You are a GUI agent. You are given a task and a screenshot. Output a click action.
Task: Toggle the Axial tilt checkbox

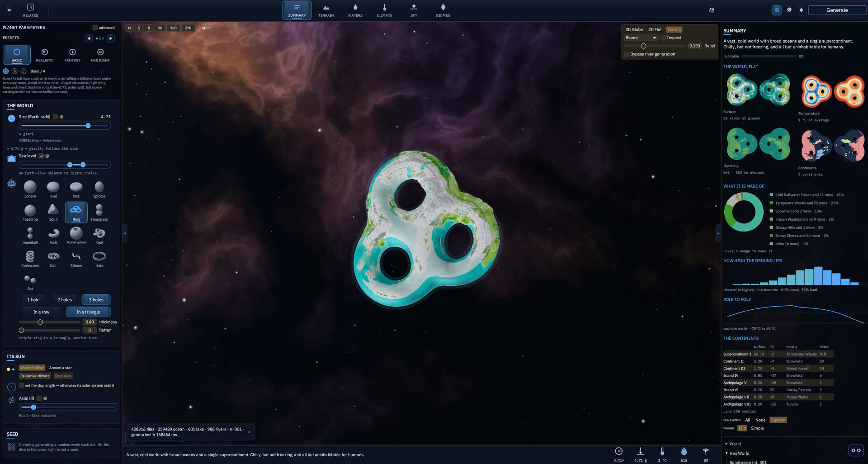pos(39,398)
